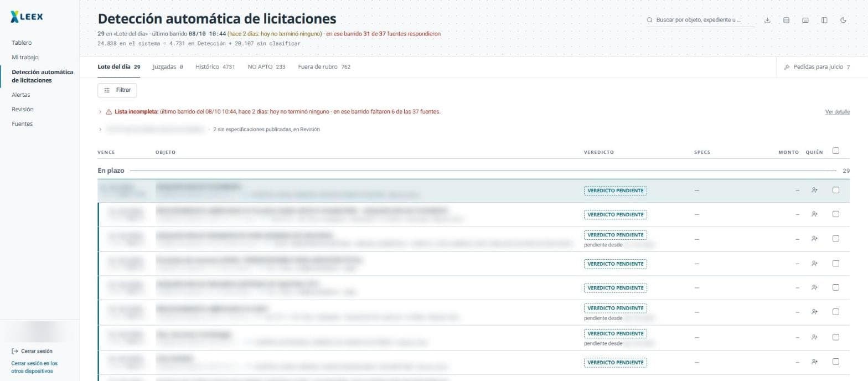Switch to the Fuera de rubro tab
Image resolution: width=868 pixels, height=381 pixels.
click(324, 67)
